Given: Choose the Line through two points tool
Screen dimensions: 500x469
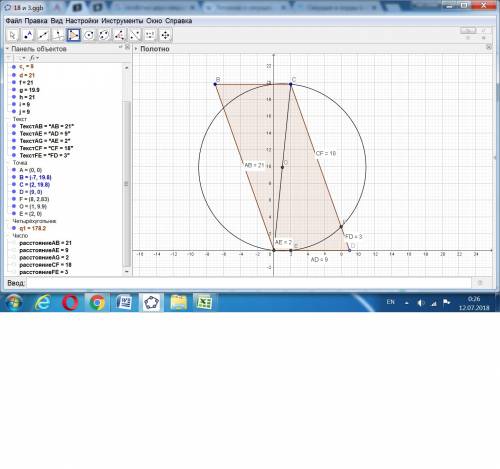Looking at the screenshot, I should tap(43, 35).
